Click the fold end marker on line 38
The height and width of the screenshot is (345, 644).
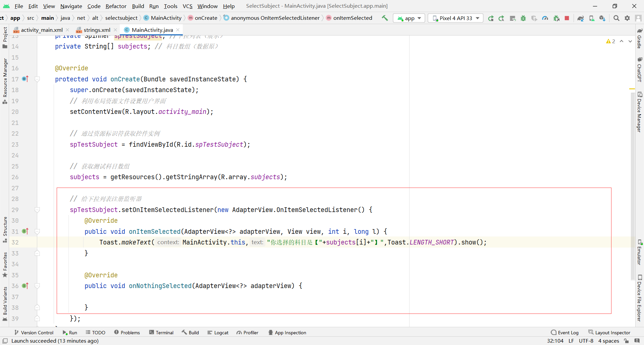click(37, 307)
